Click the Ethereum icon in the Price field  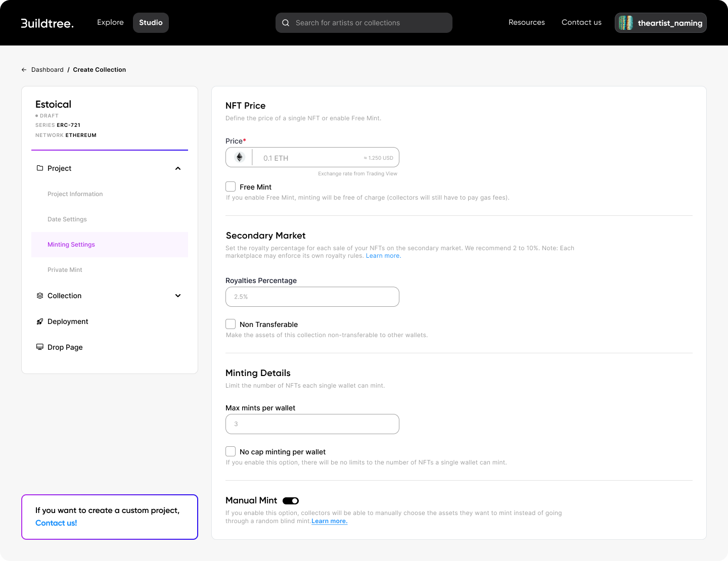pos(240,158)
